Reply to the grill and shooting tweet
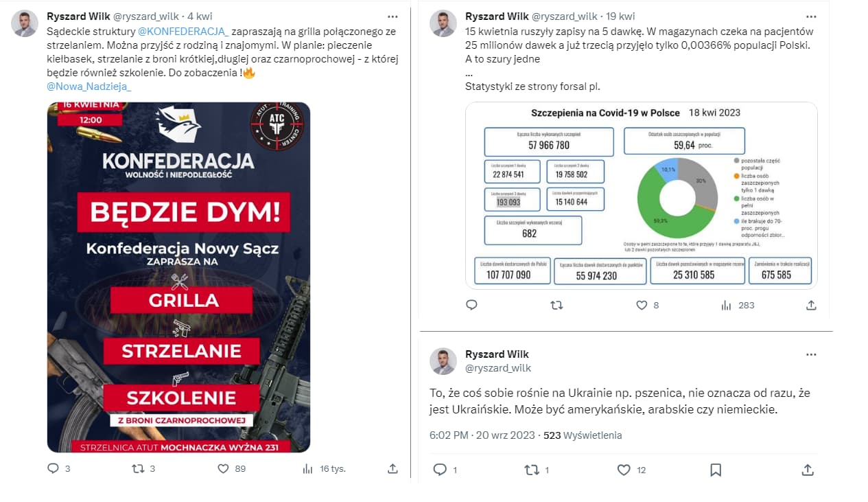Image resolution: width=868 pixels, height=502 pixels. click(54, 468)
